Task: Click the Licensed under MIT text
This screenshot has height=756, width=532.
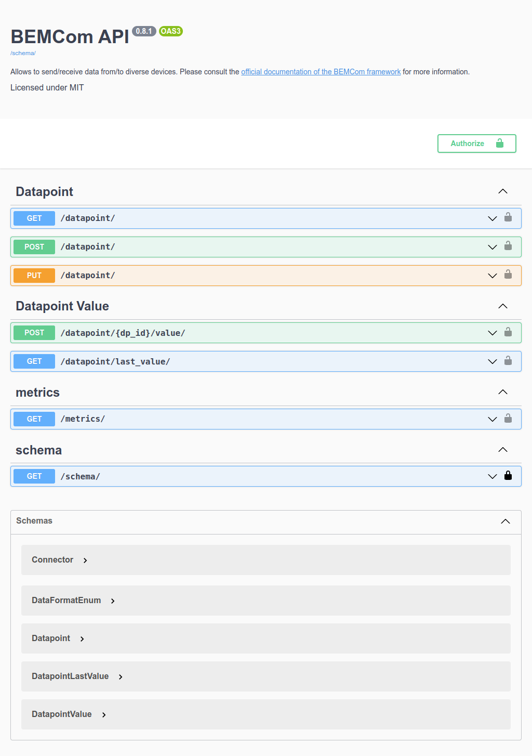Action: [x=47, y=87]
